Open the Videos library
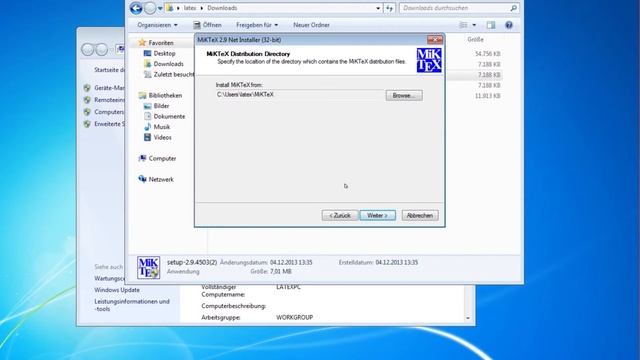 click(162, 138)
